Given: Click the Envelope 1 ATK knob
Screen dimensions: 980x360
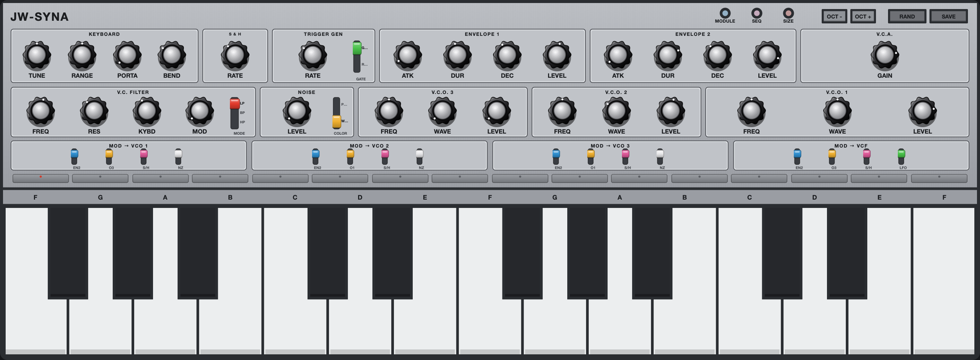Looking at the screenshot, I should [407, 55].
